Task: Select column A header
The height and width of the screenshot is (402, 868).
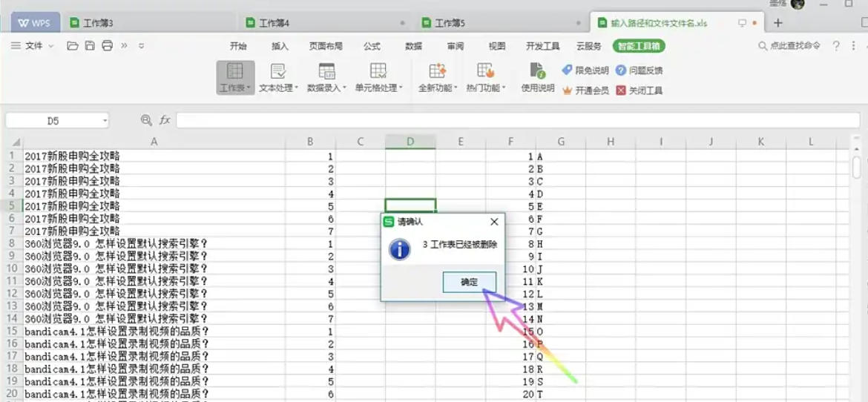Action: (154, 142)
